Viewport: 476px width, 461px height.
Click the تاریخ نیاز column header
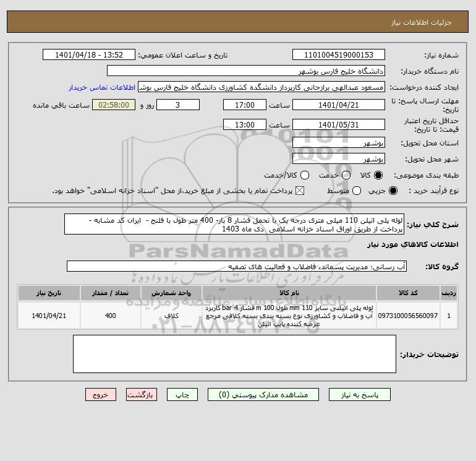point(49,293)
